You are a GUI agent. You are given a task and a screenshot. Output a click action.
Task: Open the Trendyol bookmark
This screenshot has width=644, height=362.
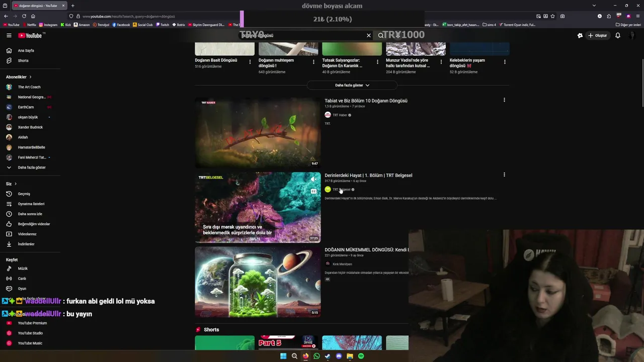click(101, 25)
